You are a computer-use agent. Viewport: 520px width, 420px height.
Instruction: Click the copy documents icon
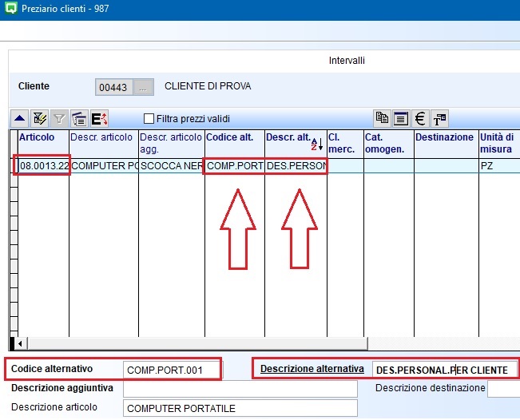point(383,119)
